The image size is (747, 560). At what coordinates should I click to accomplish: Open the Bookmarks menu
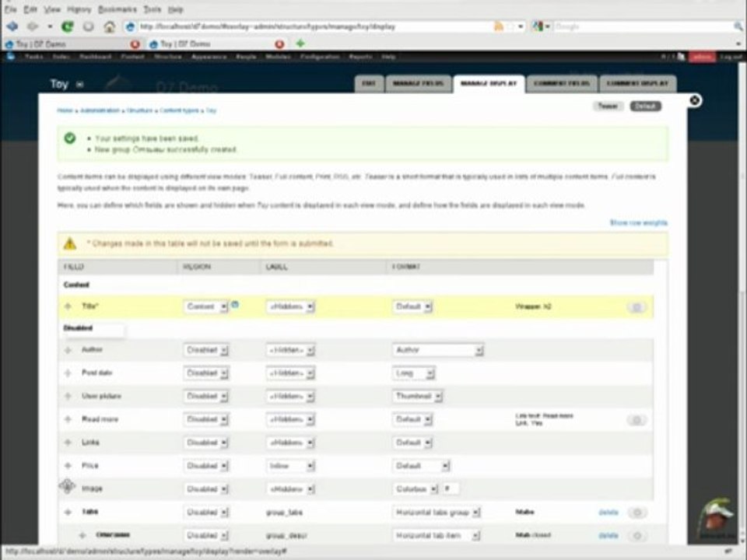pyautogui.click(x=117, y=9)
